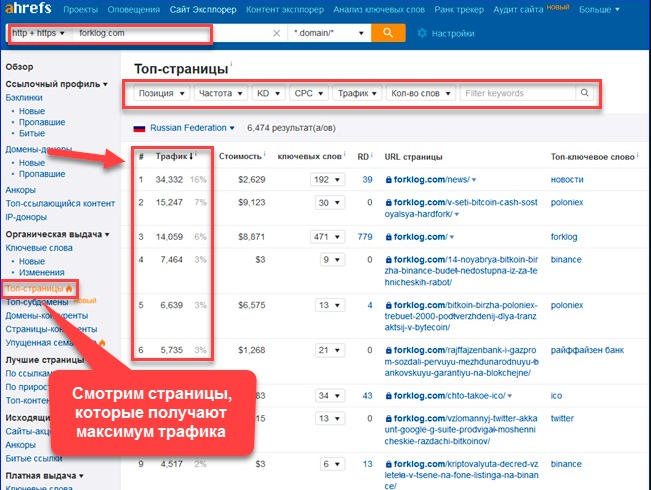Open Битые ссылки in the sidebar

click(34, 458)
